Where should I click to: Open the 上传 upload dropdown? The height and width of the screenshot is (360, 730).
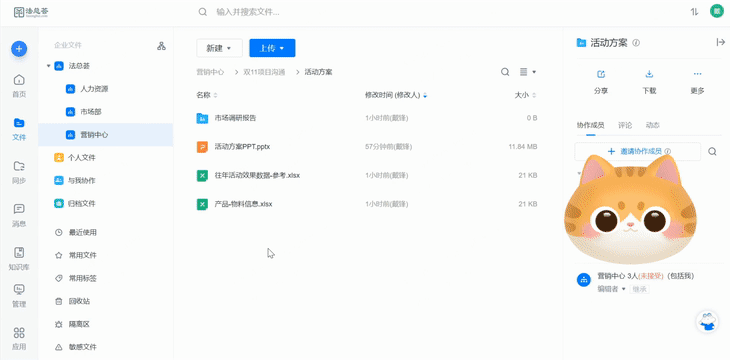(272, 48)
